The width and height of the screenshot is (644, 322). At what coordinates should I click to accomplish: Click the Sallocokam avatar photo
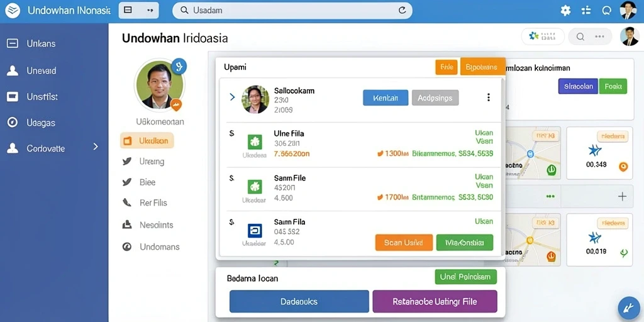[x=255, y=99]
